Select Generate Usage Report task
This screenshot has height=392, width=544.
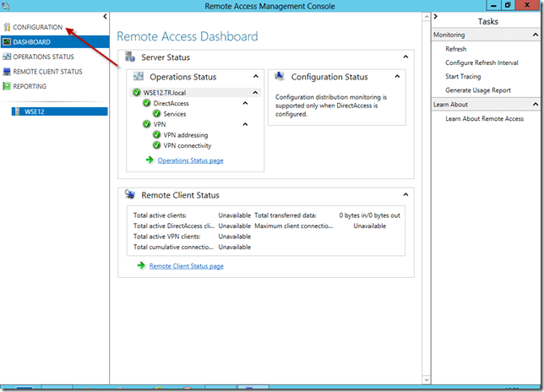(478, 90)
